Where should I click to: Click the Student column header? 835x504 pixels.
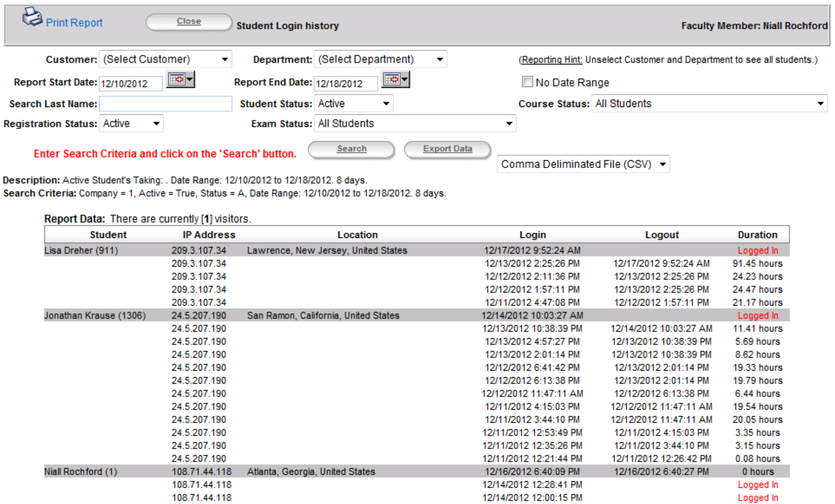point(108,235)
